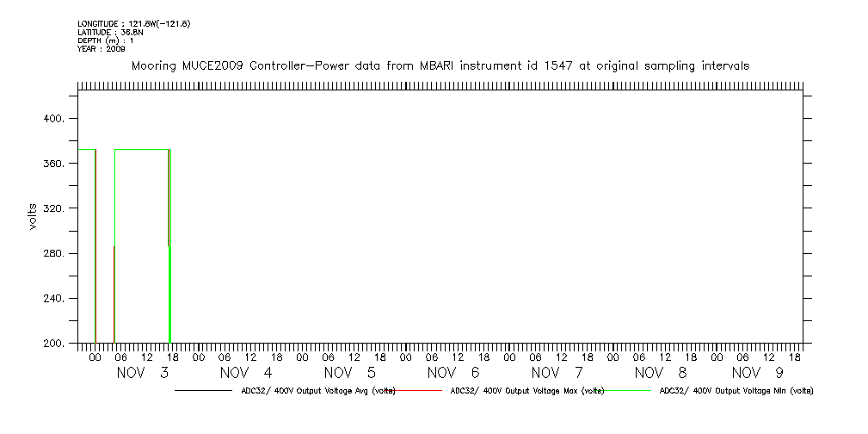Click the plot title mentioning Mooring MUCE2009
The height and width of the screenshot is (434, 868).
[x=440, y=65]
